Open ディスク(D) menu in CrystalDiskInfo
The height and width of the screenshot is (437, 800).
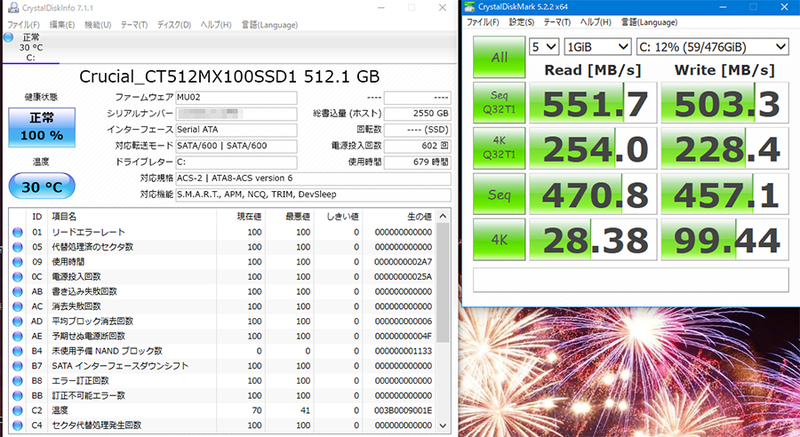click(173, 25)
